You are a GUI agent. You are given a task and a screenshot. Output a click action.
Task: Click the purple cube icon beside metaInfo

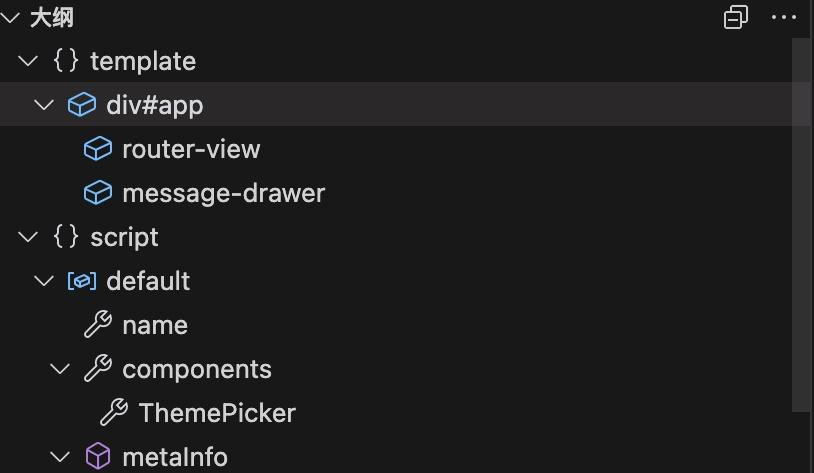[97, 457]
